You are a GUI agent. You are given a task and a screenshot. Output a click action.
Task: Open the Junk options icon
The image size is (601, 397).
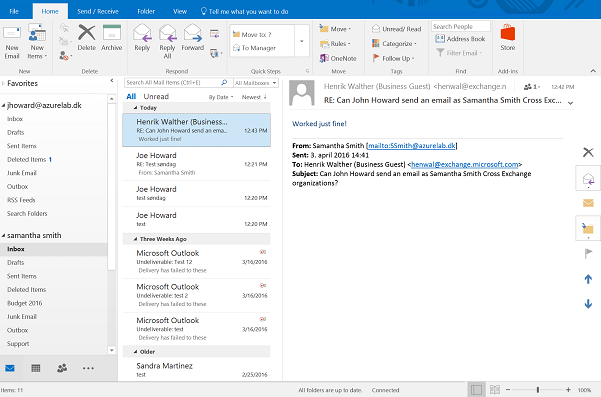tap(66, 56)
